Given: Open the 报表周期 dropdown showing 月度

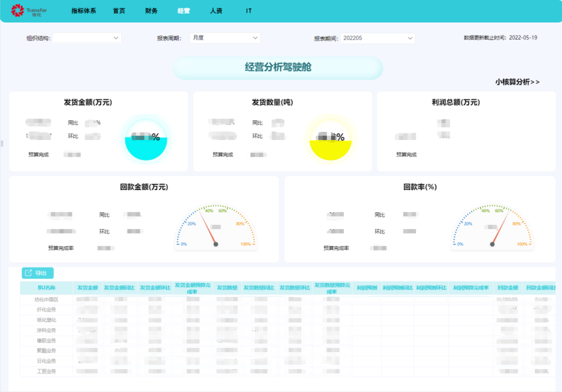Looking at the screenshot, I should (x=225, y=37).
